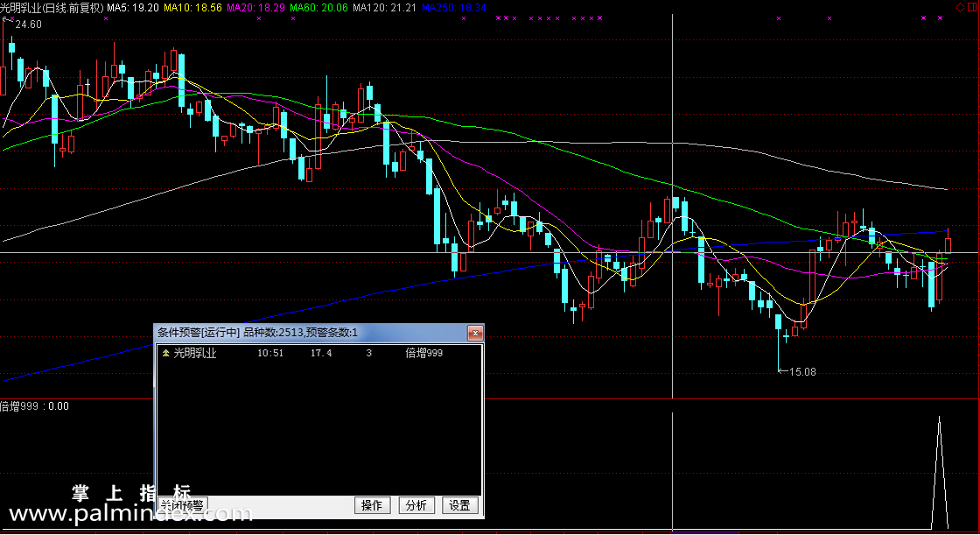Close the 条件预警 alert dialog
Image resolution: width=980 pixels, height=535 pixels.
click(474, 333)
